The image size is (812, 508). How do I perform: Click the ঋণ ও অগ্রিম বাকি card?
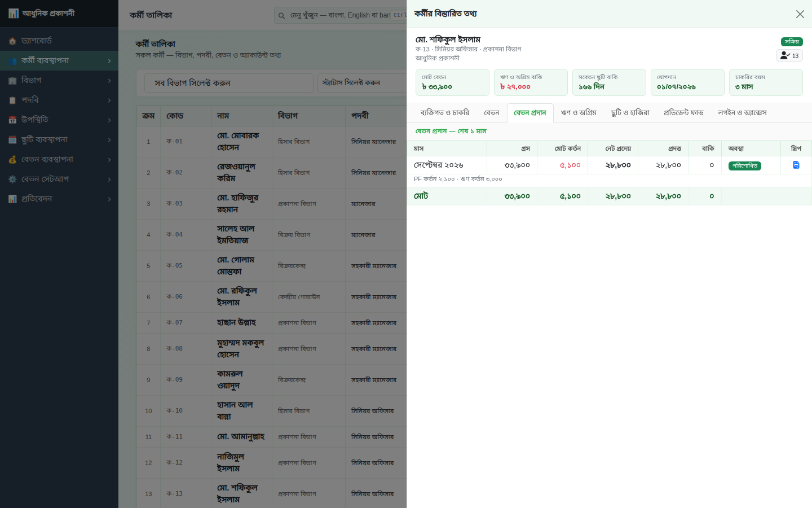click(531, 82)
